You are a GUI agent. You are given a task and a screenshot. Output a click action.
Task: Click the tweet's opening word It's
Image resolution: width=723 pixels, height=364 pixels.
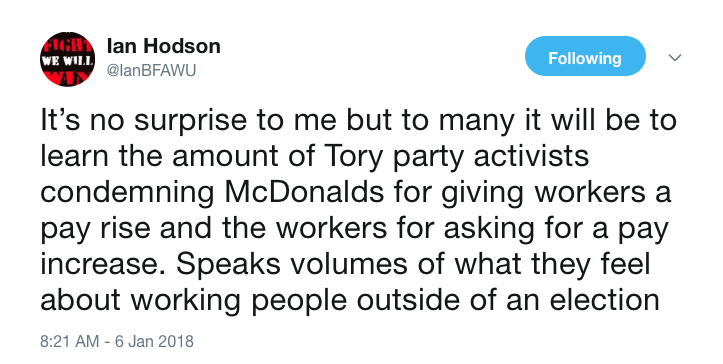click(60, 119)
